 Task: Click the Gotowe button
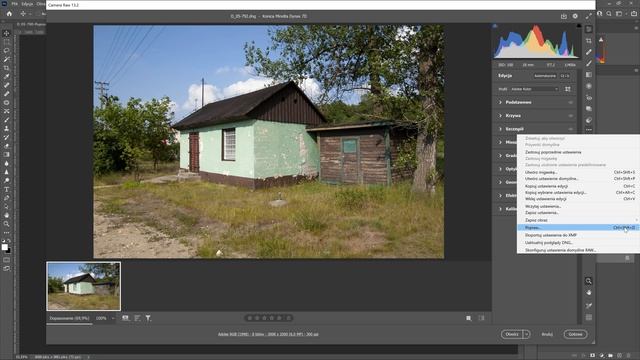(x=576, y=334)
